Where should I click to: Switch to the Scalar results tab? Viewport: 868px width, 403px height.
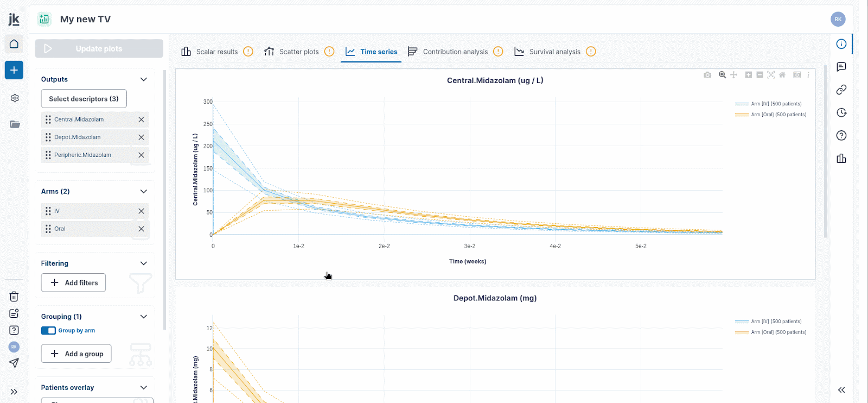click(x=210, y=52)
